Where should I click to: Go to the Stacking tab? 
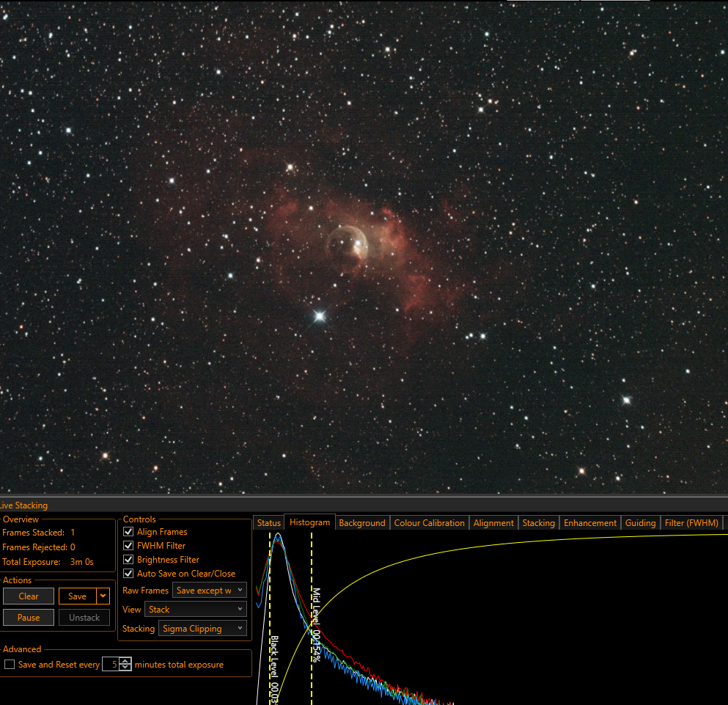tap(539, 523)
